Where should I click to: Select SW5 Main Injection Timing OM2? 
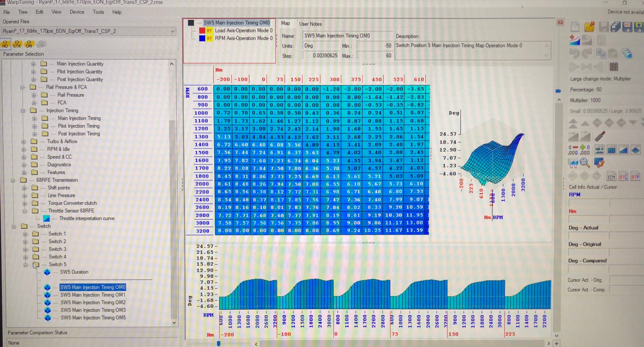tap(93, 302)
